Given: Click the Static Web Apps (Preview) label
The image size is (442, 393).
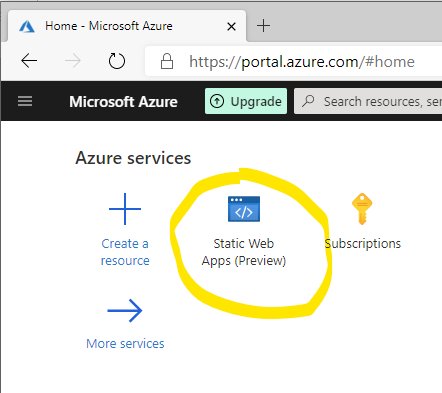Looking at the screenshot, I should (x=244, y=252).
